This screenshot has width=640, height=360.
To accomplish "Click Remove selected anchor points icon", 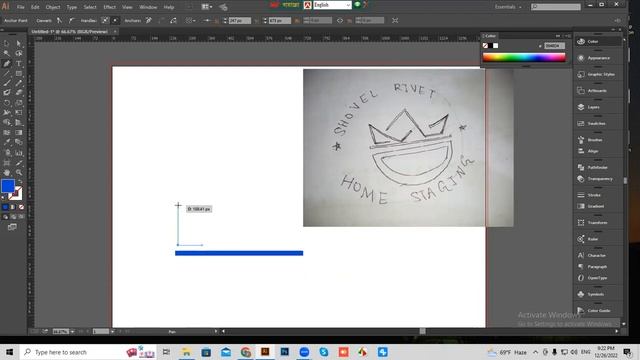I will click(149, 20).
